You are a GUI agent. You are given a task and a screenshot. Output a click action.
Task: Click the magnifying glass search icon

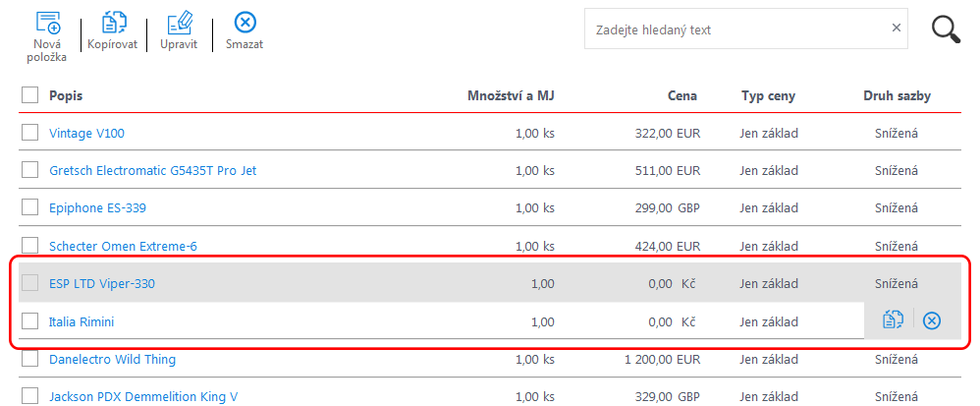(x=946, y=29)
